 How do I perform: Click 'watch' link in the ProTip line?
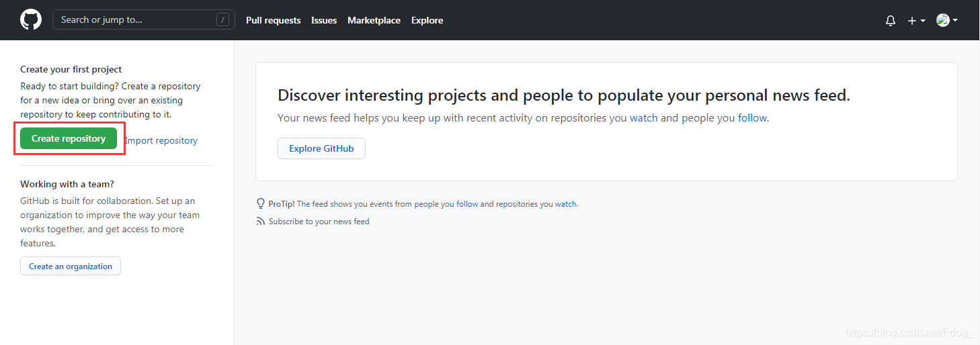click(565, 204)
